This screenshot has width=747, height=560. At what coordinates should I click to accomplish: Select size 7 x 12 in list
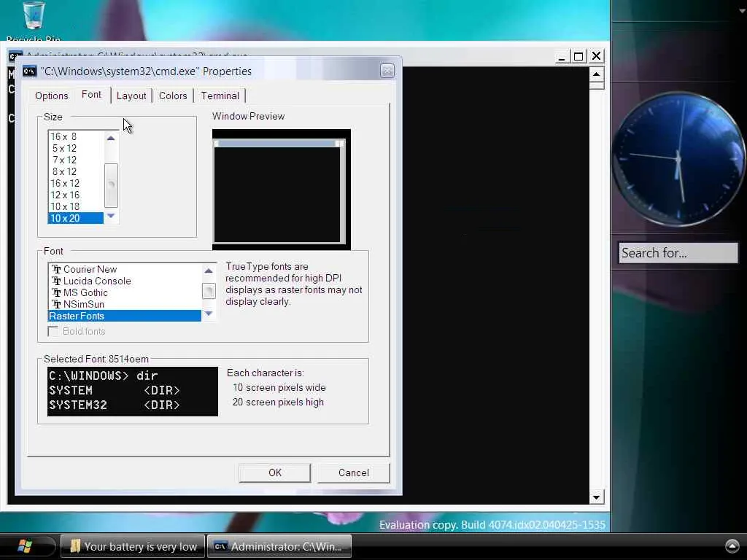[x=76, y=160]
